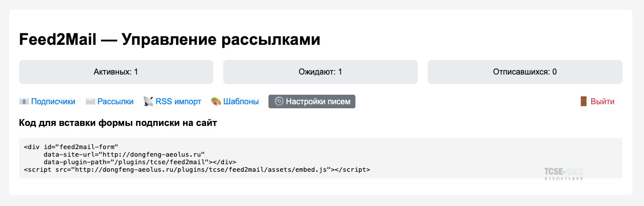Image resolution: width=644 pixels, height=206 pixels.
Task: Open the RSS импорт page
Action: coord(178,102)
